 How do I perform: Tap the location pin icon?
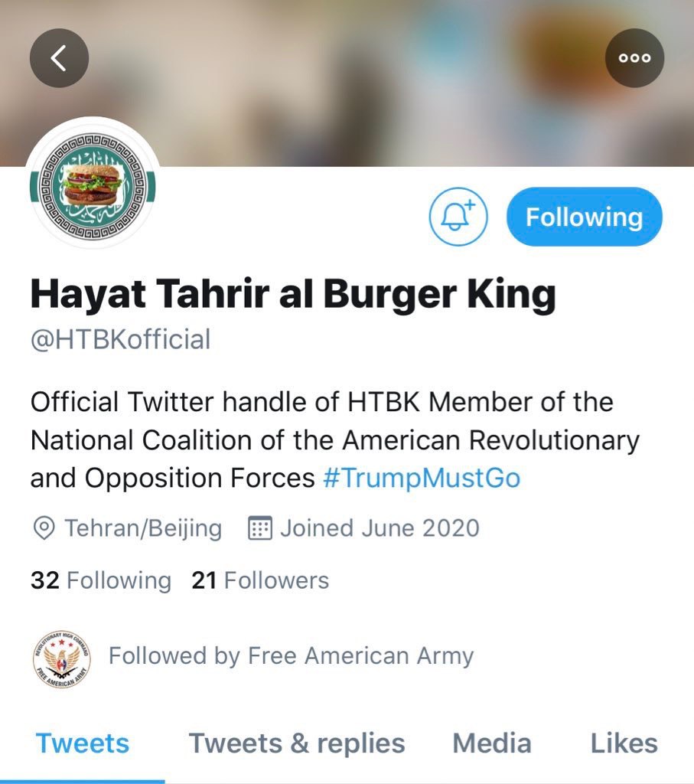pyautogui.click(x=44, y=528)
